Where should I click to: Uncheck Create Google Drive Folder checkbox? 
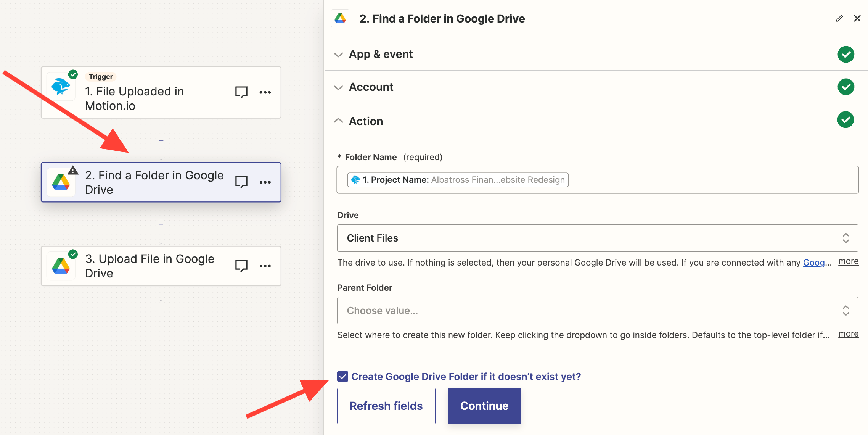click(x=342, y=377)
